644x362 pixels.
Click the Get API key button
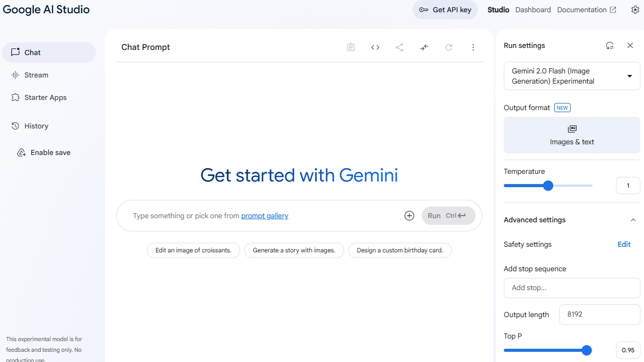coord(445,10)
